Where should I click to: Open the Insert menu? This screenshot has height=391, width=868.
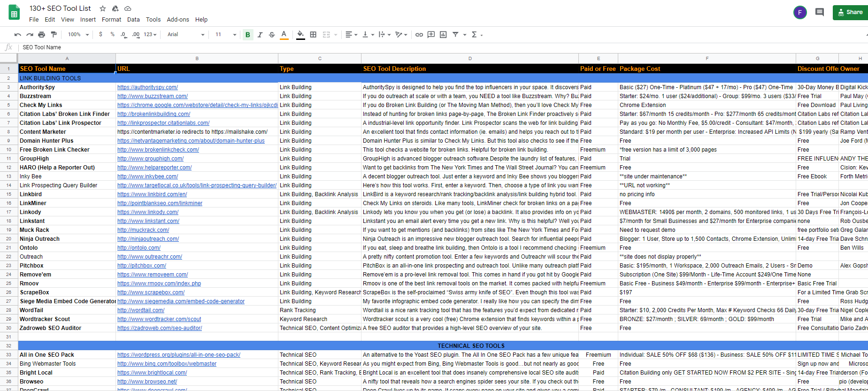pyautogui.click(x=88, y=20)
